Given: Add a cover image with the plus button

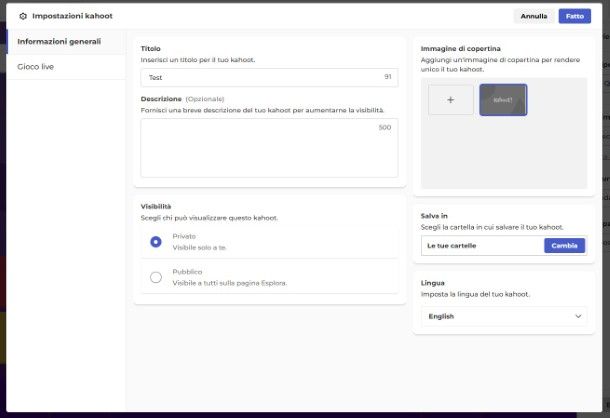Looking at the screenshot, I should [451, 100].
